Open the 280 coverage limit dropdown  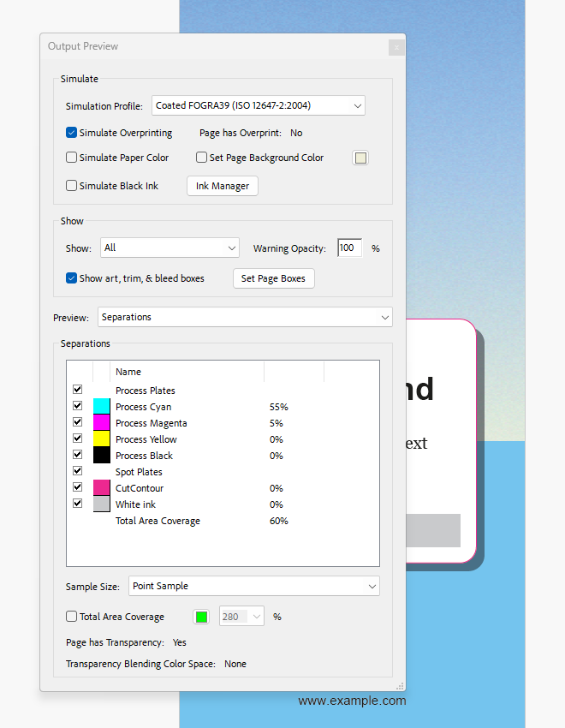point(241,617)
